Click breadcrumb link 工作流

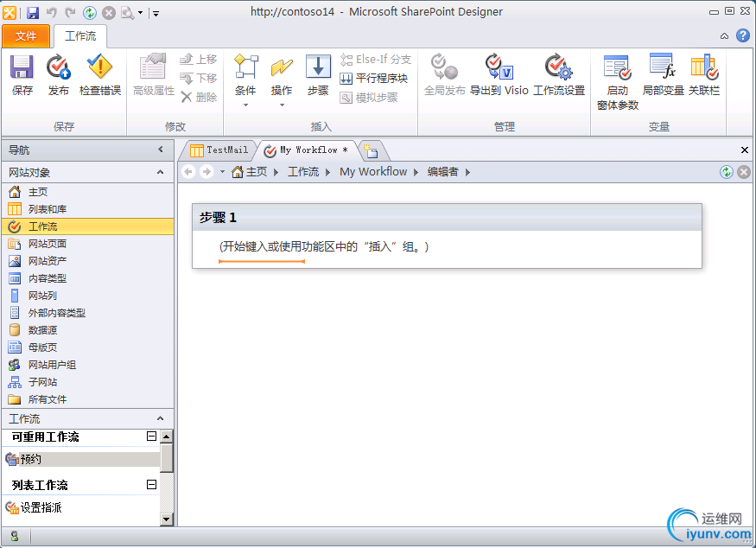pyautogui.click(x=303, y=172)
